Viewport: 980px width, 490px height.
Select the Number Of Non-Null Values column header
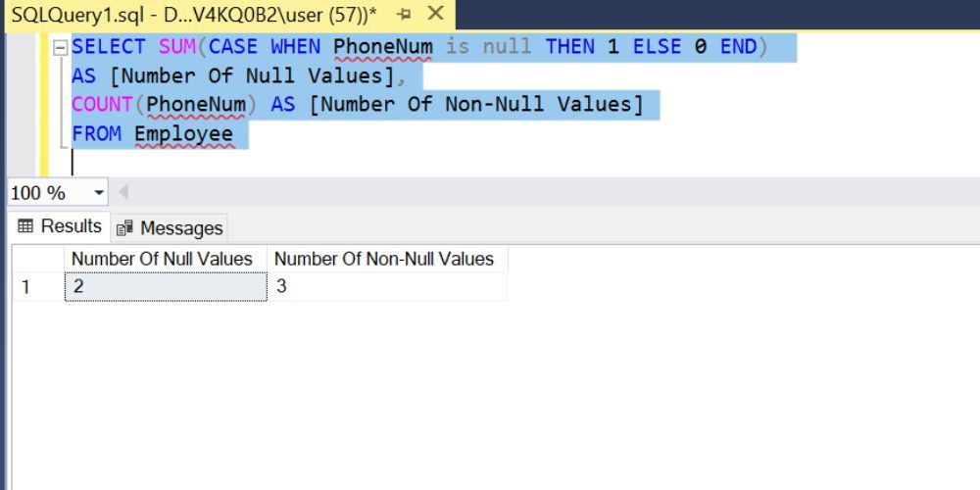(x=387, y=259)
